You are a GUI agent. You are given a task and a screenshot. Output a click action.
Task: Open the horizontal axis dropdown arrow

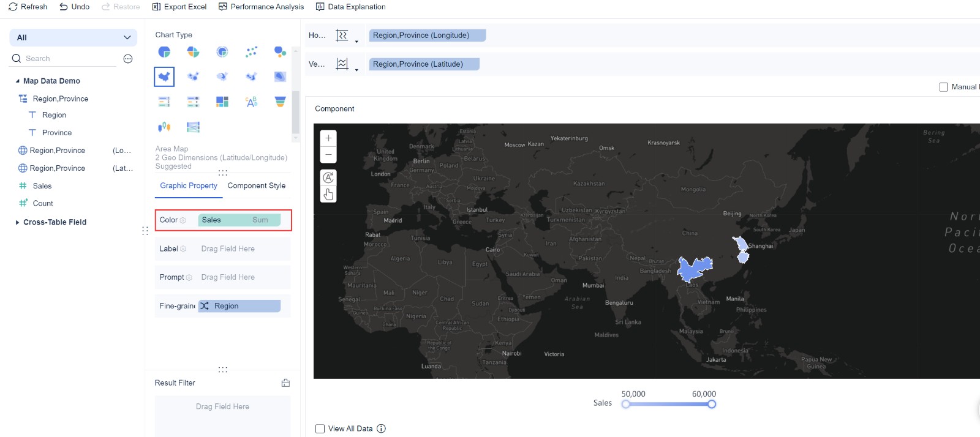pos(356,42)
